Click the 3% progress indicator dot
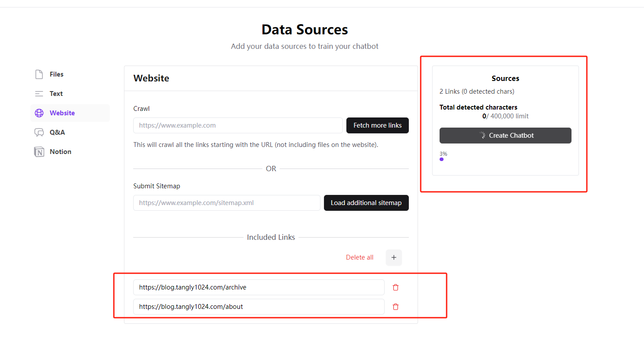This screenshot has width=644, height=352. 441,159
